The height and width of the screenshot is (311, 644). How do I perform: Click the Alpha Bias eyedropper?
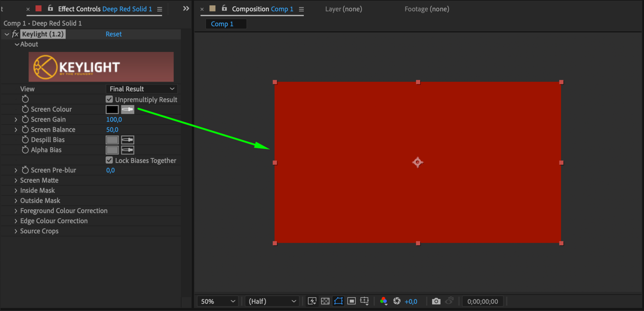pos(128,150)
